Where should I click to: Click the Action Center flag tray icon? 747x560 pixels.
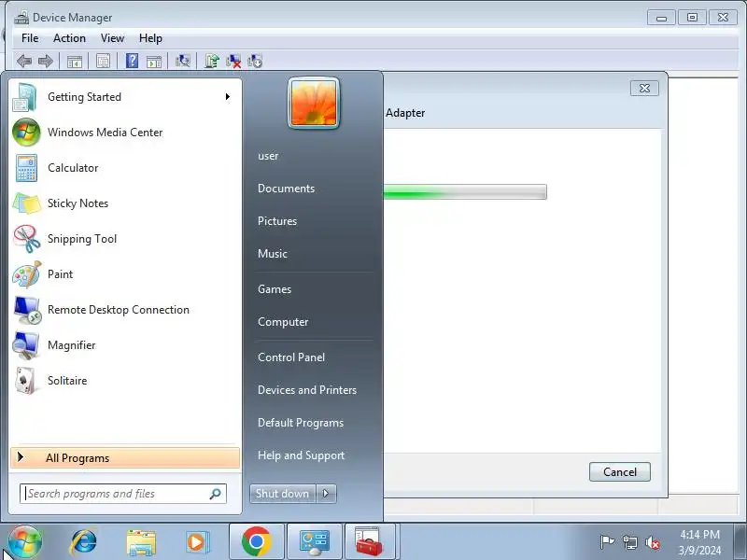(x=607, y=542)
